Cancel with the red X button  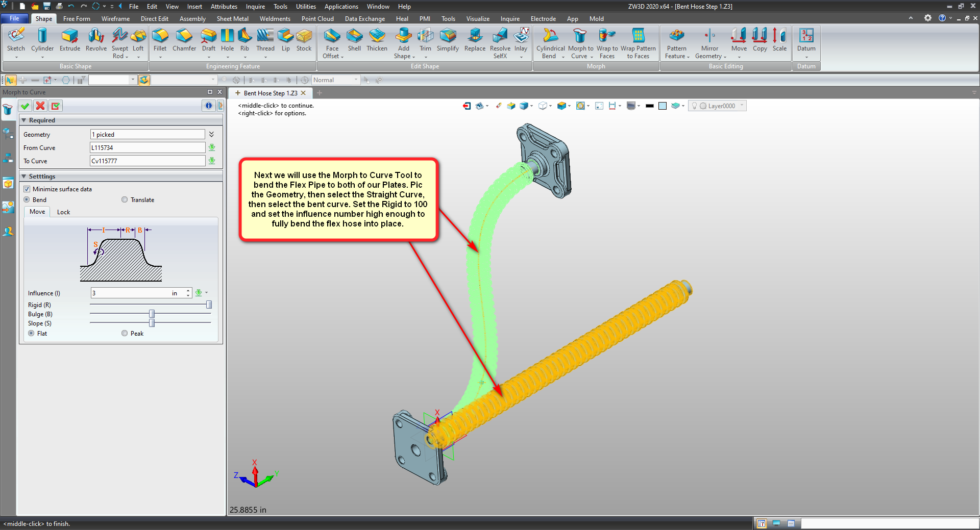pyautogui.click(x=40, y=106)
